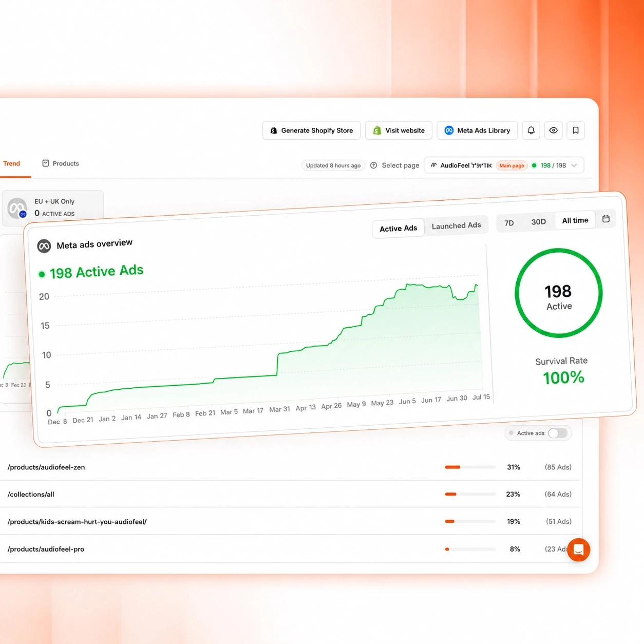644x644 pixels.
Task: Choose the All time range
Action: tap(575, 220)
